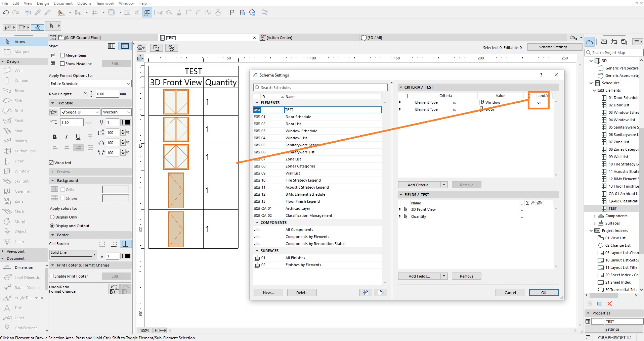Click the Search Schedules field
Image resolution: width=644 pixels, height=341 pixels.
[x=320, y=88]
